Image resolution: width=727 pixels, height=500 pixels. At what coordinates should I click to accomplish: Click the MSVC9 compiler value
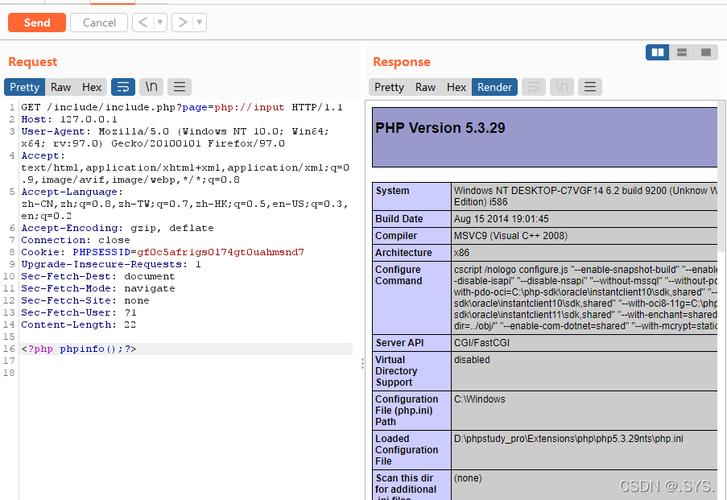pos(510,236)
